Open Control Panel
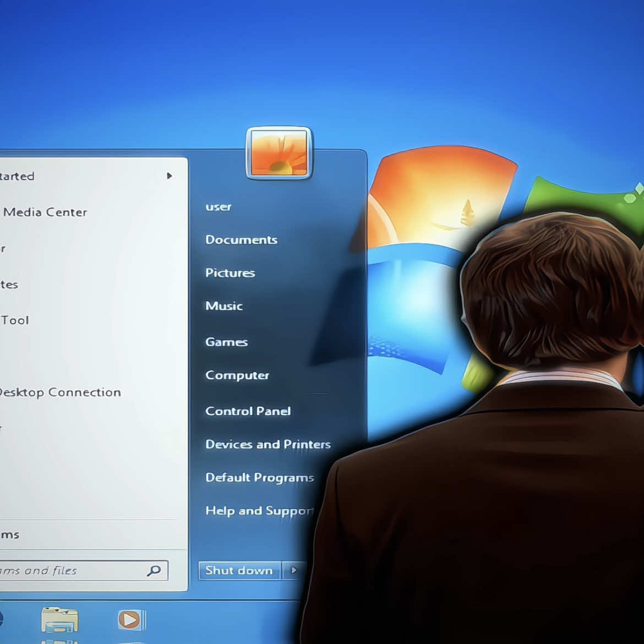 [248, 411]
